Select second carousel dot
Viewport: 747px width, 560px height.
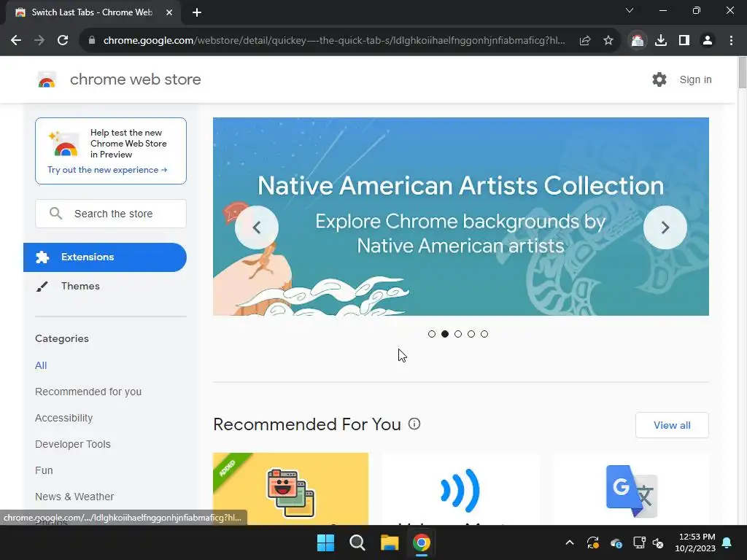pyautogui.click(x=445, y=334)
